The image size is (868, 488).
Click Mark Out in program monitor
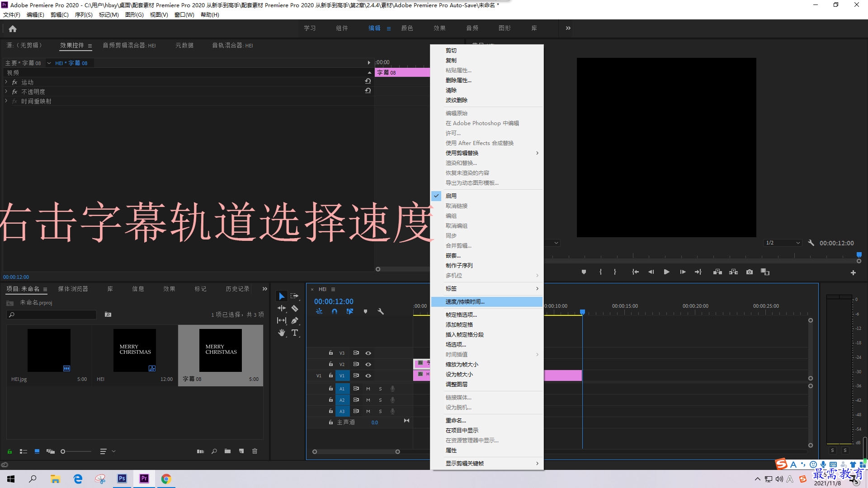(615, 272)
